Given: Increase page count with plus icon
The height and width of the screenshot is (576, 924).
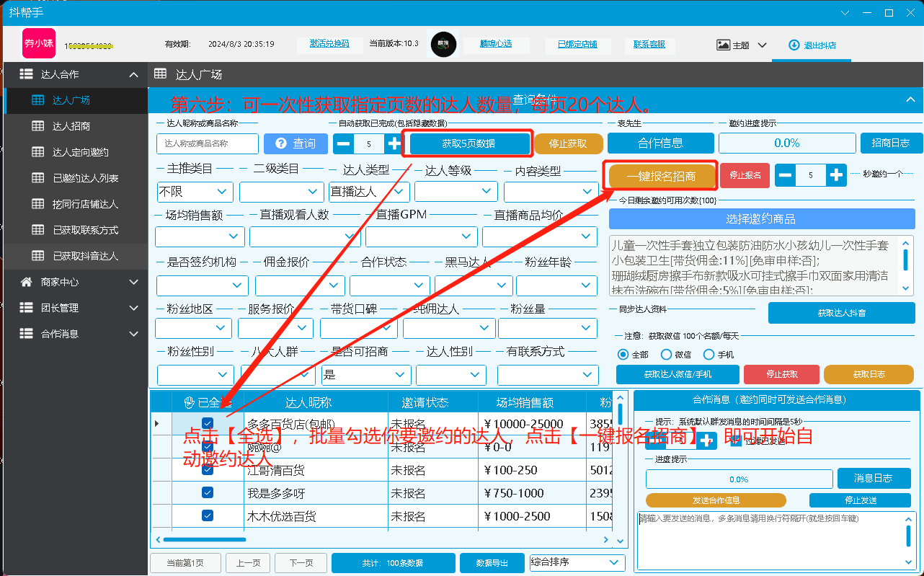Looking at the screenshot, I should click(x=394, y=143).
